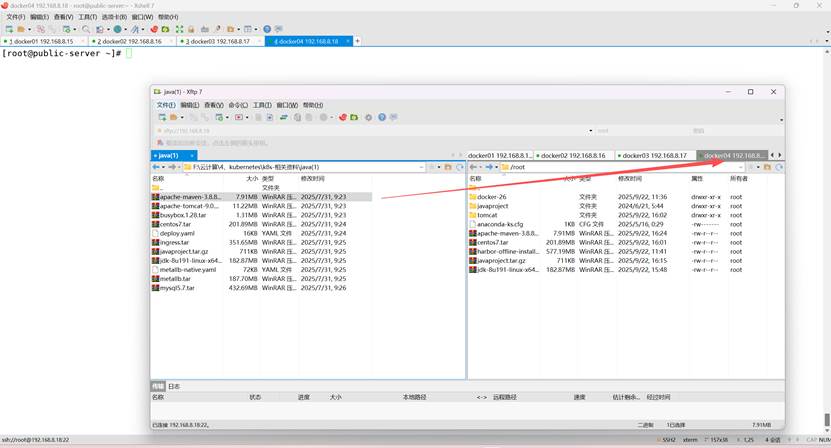Click the chat bubble icon in the Xftp toolbar
Image resolution: width=831 pixels, height=448 pixels.
click(x=393, y=117)
